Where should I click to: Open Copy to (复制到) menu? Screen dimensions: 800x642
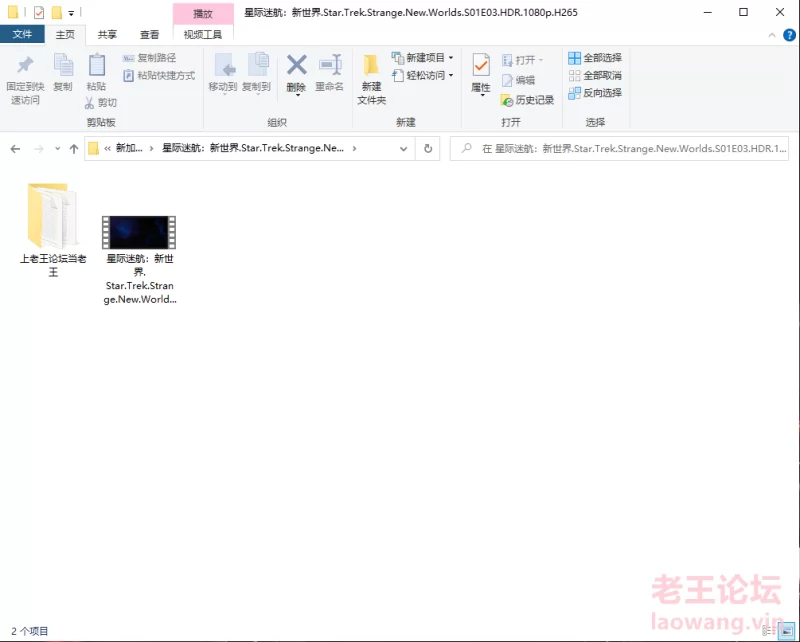point(257,73)
